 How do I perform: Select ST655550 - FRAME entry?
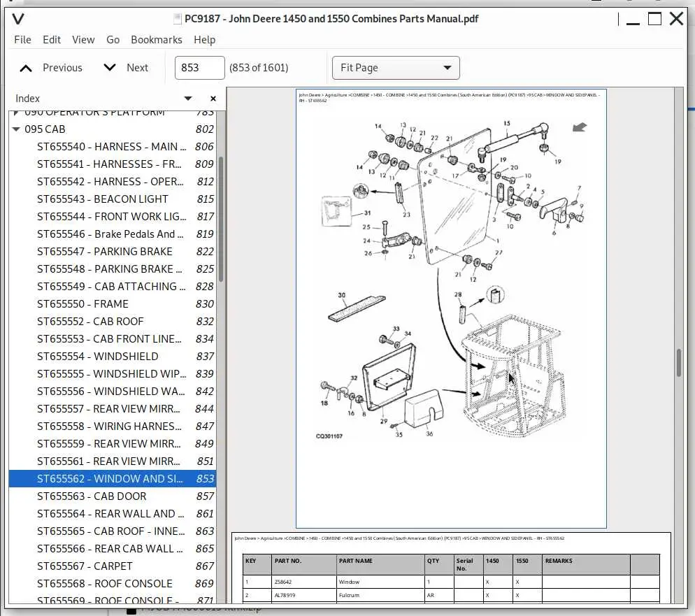(113, 304)
